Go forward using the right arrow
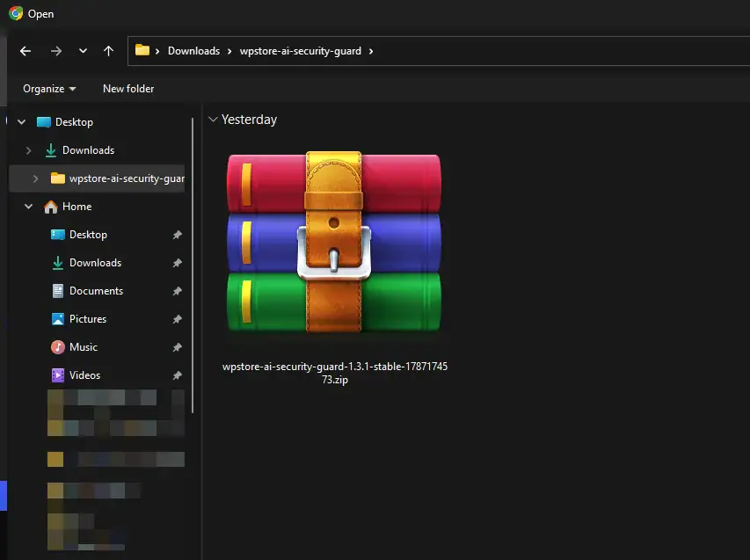This screenshot has width=750, height=560. pos(56,51)
